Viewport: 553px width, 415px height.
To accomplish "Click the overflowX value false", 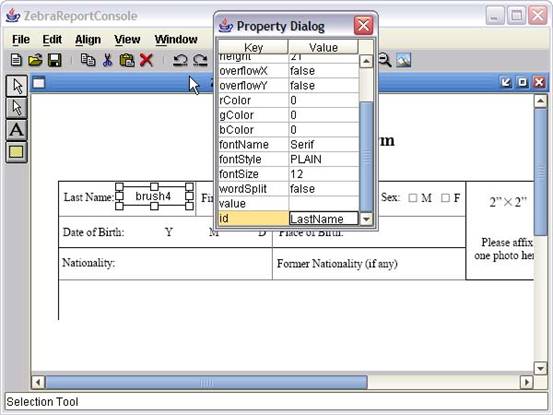I will coord(323,71).
